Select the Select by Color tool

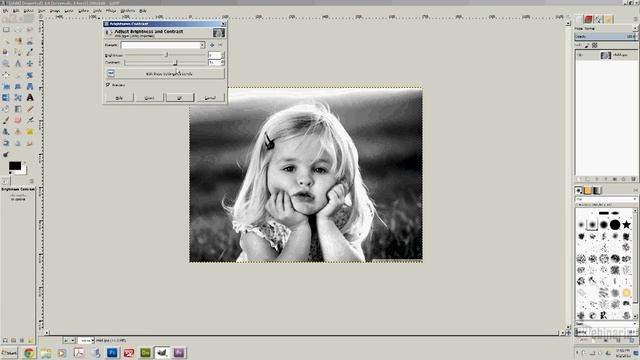(x=18, y=41)
